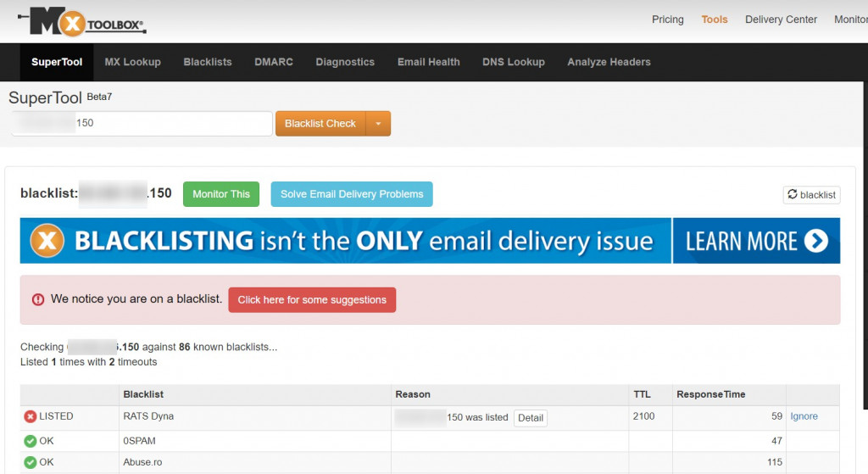Click the MxToolbox logo

[82, 22]
